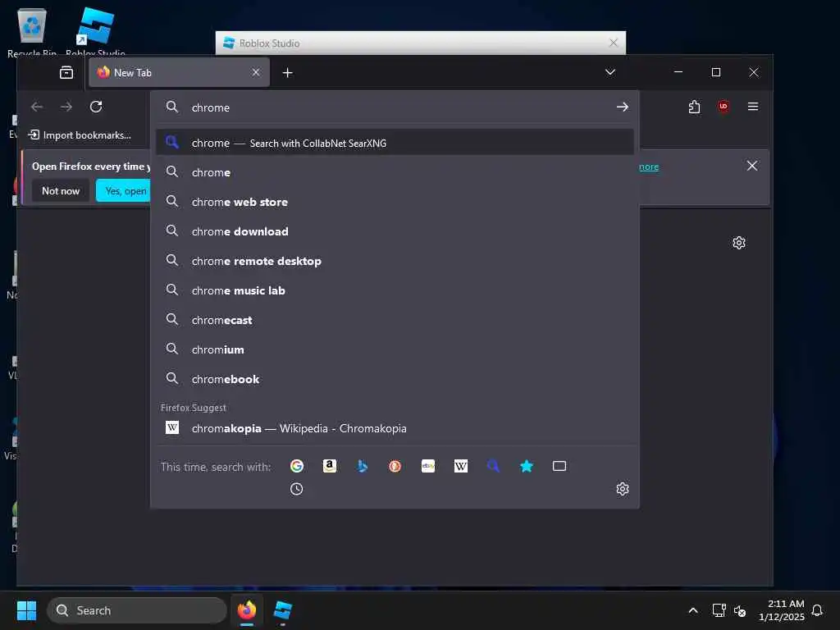Image resolution: width=840 pixels, height=630 pixels.
Task: Open a new tab with the plus button
Action: tap(288, 72)
